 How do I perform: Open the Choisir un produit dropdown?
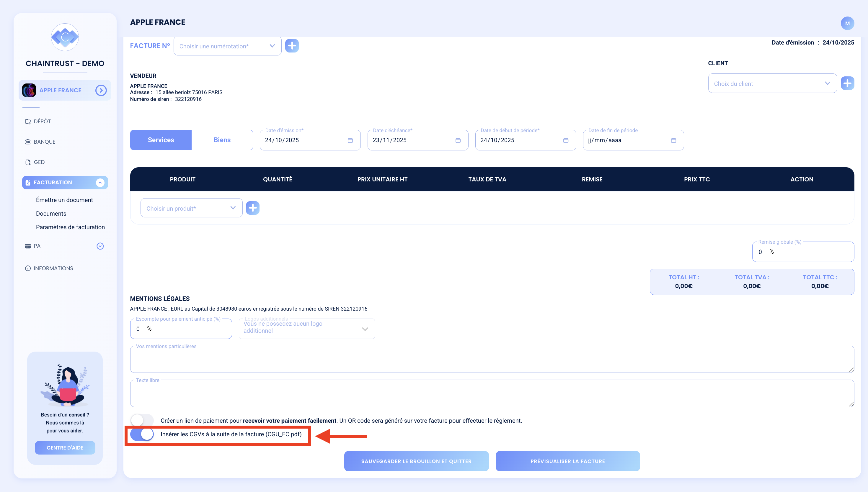[x=191, y=208]
